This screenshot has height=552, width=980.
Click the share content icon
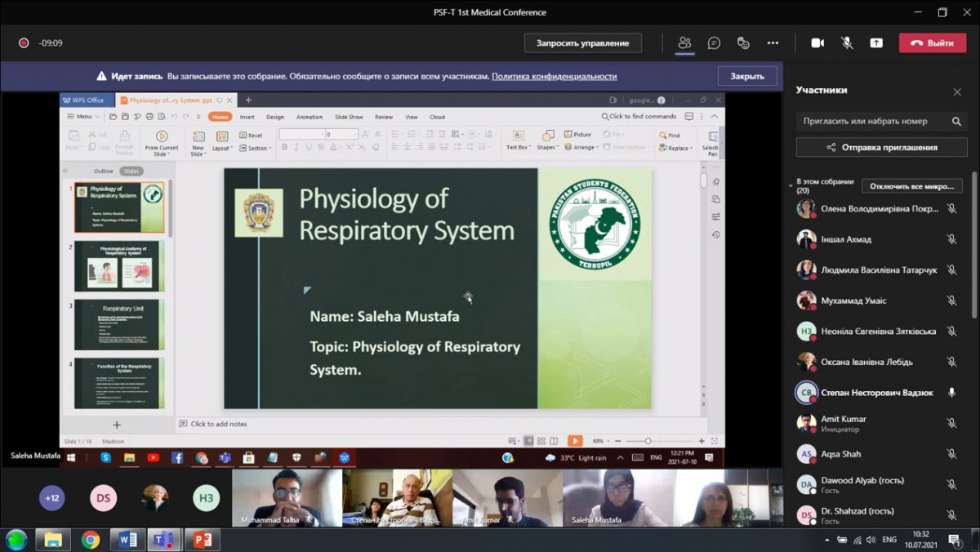876,43
